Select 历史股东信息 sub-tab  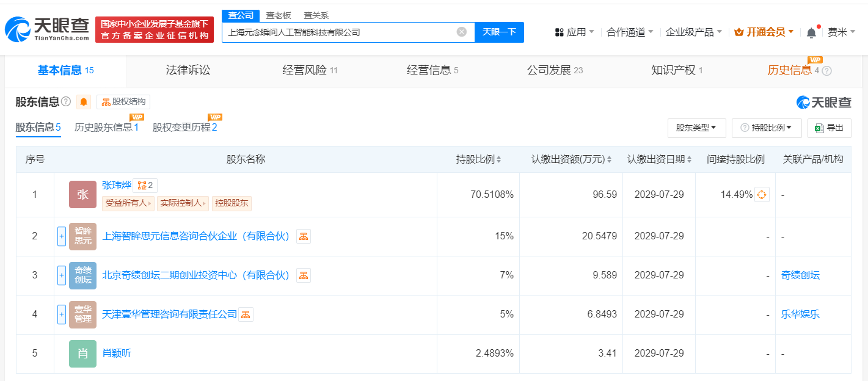pos(106,128)
